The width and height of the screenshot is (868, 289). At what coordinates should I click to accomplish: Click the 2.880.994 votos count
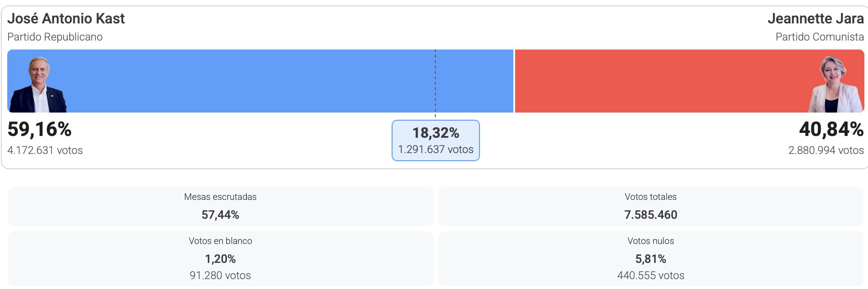coord(826,150)
